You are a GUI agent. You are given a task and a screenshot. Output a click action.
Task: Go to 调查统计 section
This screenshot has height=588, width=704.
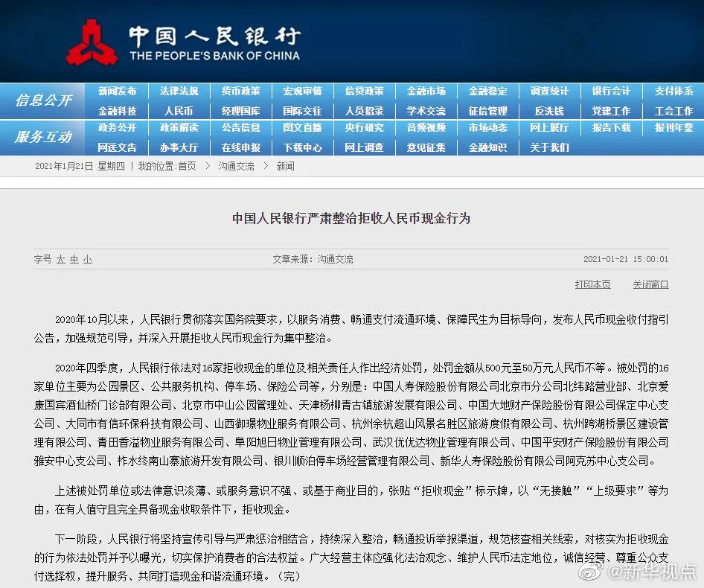pos(549,92)
